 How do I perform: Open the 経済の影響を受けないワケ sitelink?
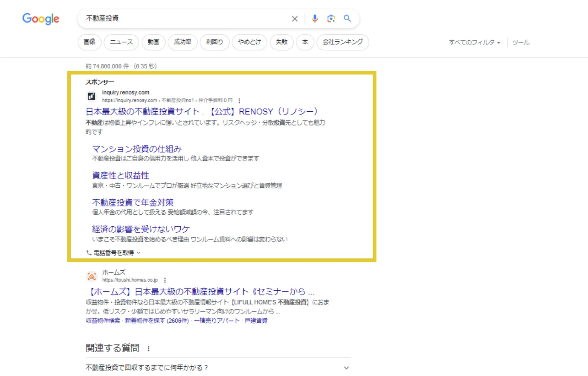click(x=141, y=229)
